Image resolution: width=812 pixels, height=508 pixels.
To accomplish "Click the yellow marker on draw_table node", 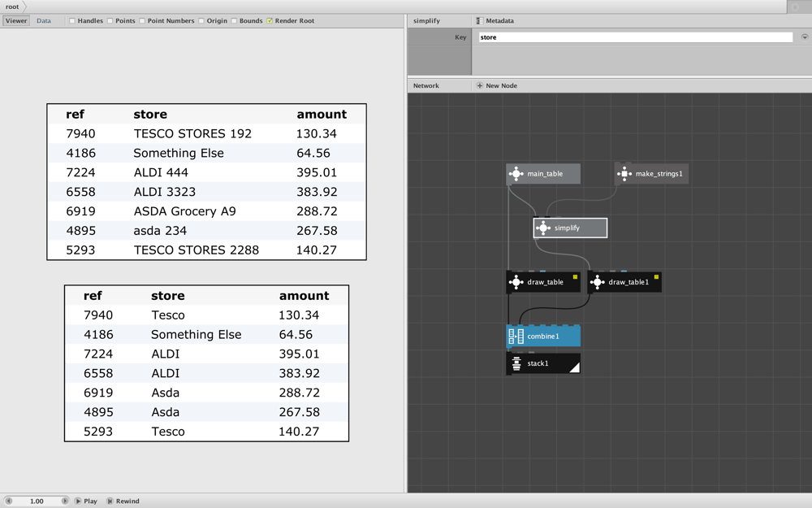I will click(575, 277).
